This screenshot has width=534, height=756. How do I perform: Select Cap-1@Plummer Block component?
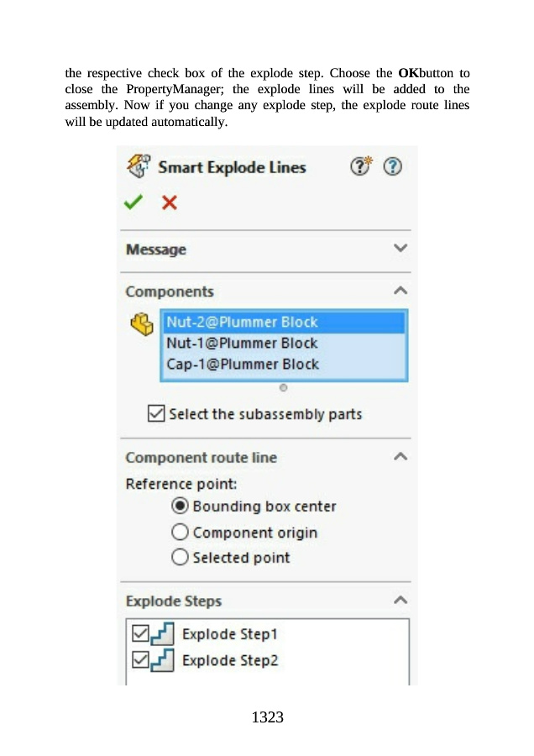point(242,365)
